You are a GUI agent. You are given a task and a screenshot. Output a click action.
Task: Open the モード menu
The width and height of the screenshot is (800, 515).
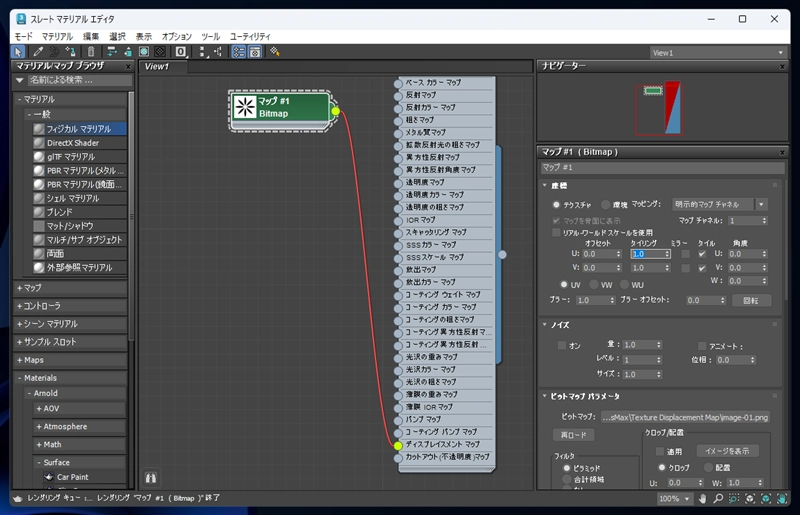click(23, 36)
